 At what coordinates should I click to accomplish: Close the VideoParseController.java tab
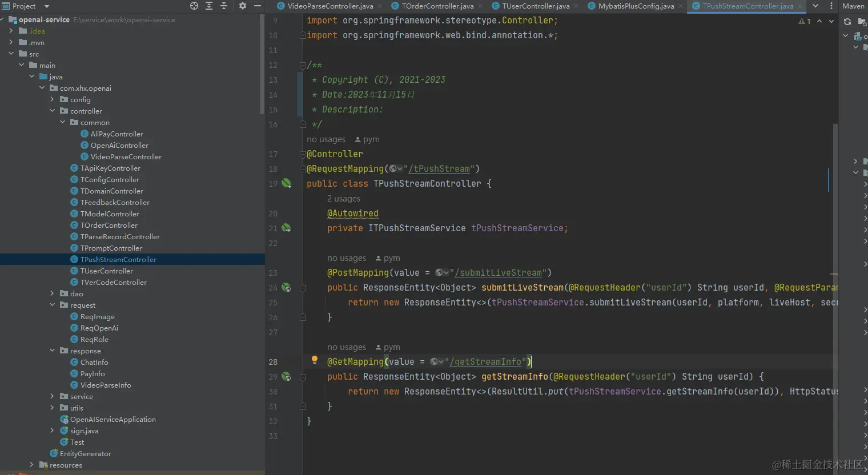pos(379,6)
